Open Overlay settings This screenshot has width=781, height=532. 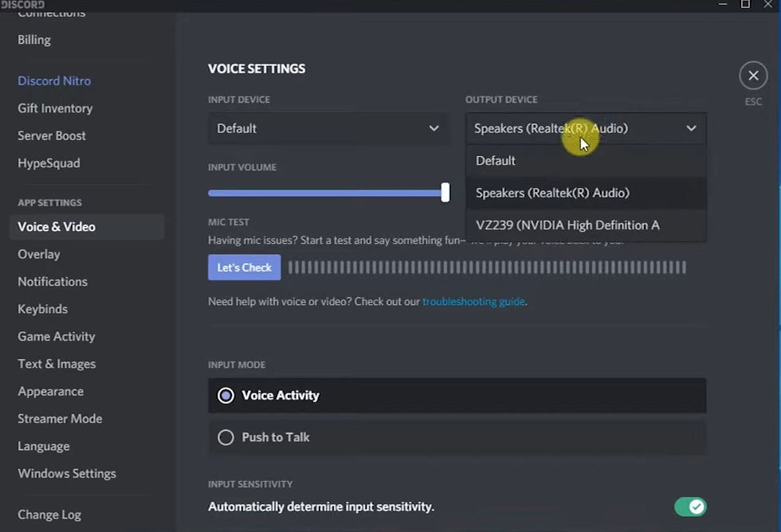pyautogui.click(x=39, y=254)
